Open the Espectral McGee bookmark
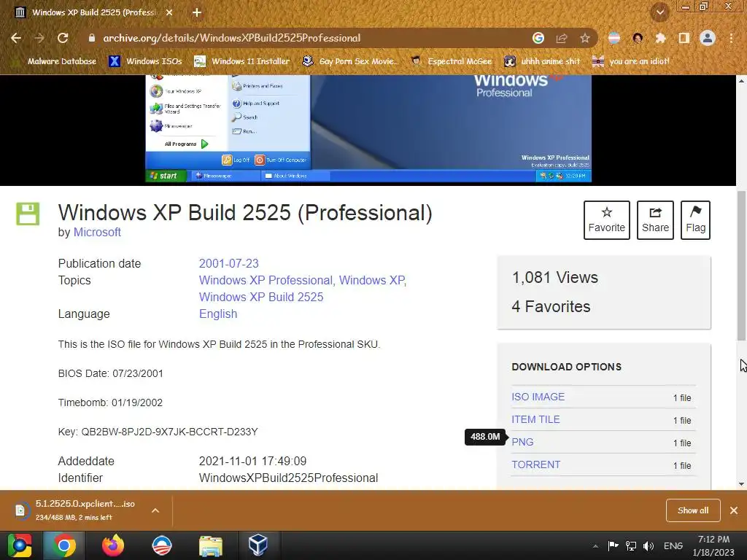 [451, 61]
